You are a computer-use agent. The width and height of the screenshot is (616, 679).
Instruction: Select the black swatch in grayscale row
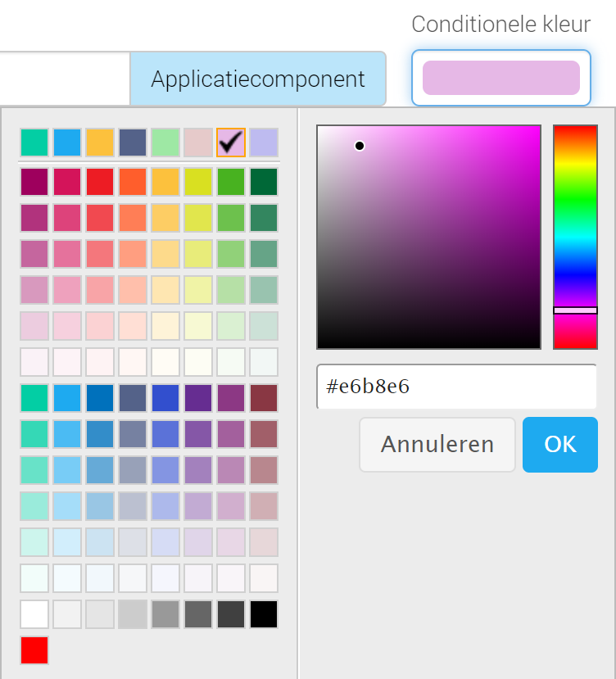264,614
